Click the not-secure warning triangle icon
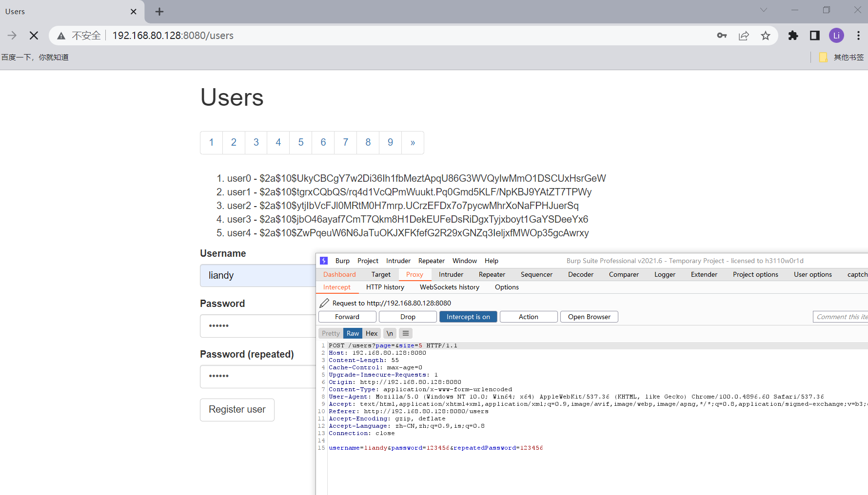 [x=61, y=36]
